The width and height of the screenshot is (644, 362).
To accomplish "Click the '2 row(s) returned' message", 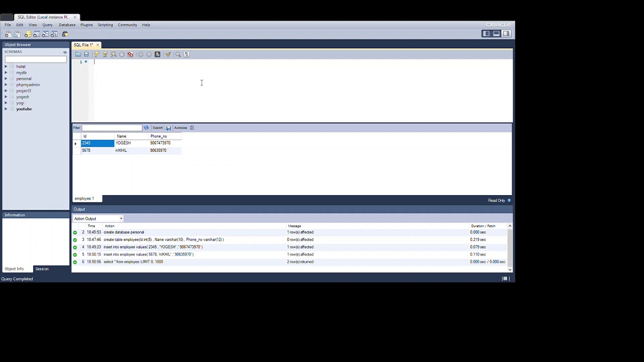I will (x=300, y=262).
